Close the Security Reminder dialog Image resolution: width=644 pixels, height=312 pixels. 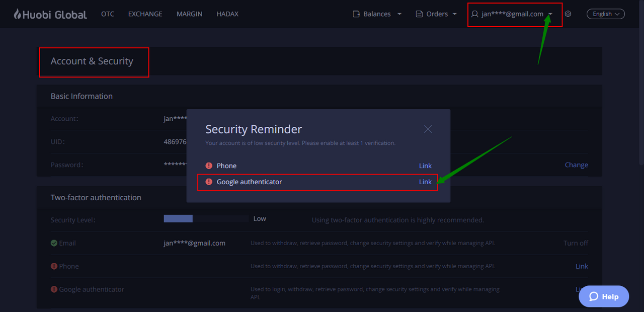point(428,129)
